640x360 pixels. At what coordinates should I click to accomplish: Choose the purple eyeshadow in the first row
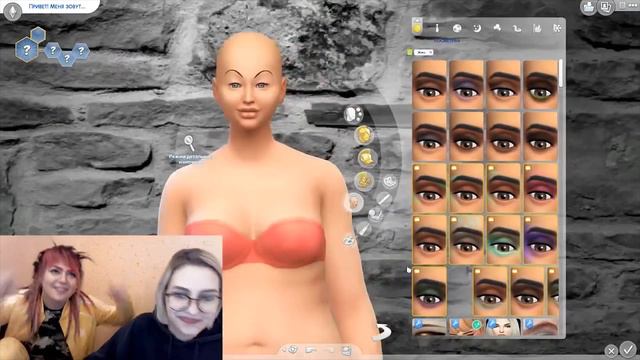click(467, 85)
